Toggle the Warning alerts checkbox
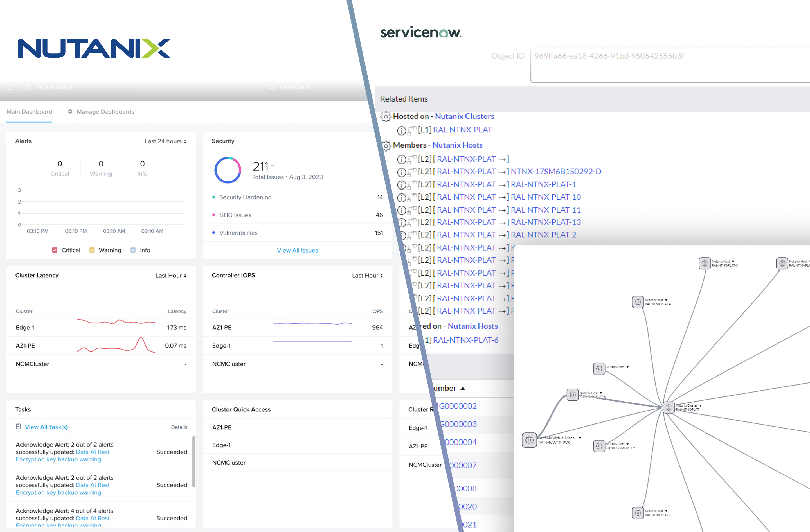The image size is (810, 532). pos(92,250)
